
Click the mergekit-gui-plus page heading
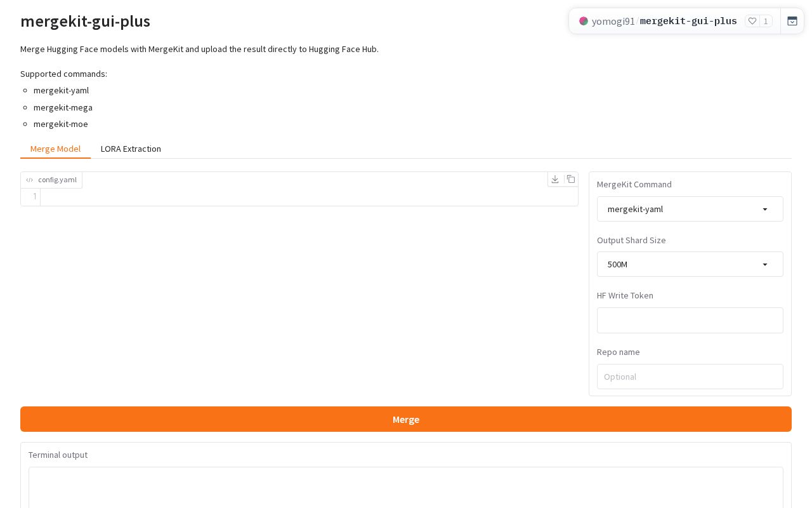click(85, 21)
